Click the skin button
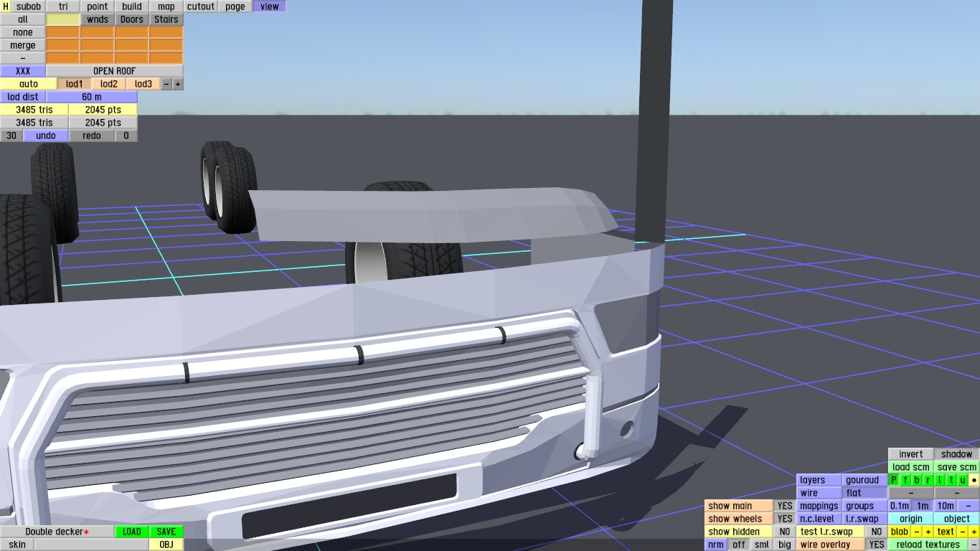The width and height of the screenshot is (980, 551). [x=17, y=545]
